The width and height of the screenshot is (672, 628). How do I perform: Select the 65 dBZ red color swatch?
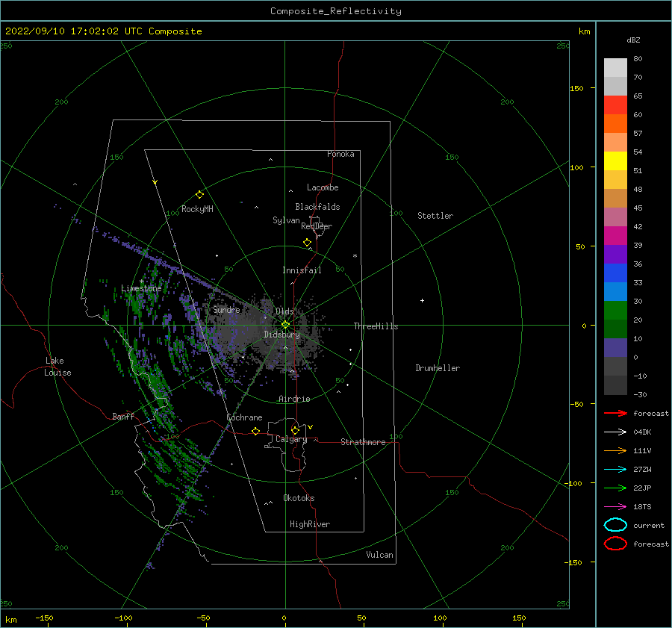(615, 105)
